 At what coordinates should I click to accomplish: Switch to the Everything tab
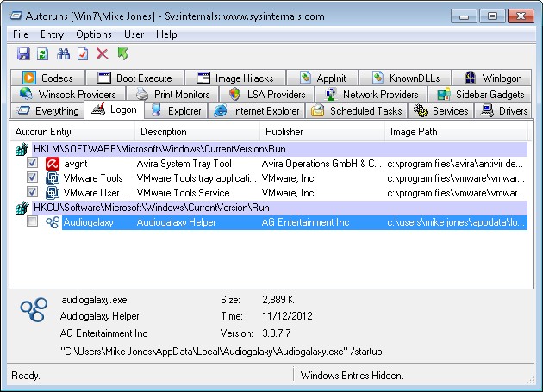pos(47,110)
